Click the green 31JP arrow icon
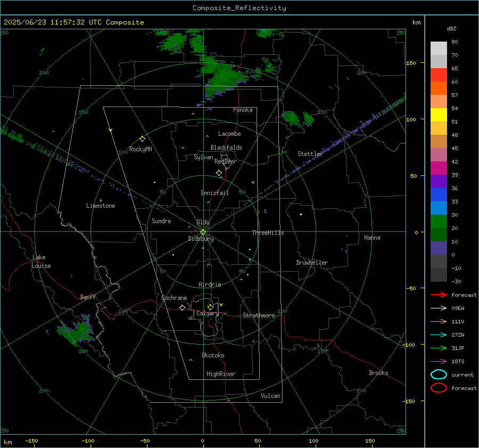The image size is (479, 448). click(439, 348)
